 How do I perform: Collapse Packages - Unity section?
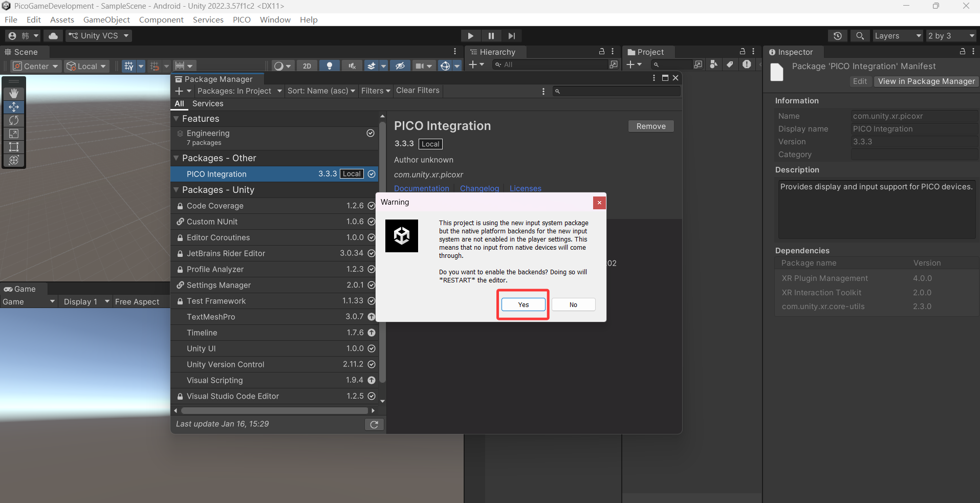[x=177, y=190]
